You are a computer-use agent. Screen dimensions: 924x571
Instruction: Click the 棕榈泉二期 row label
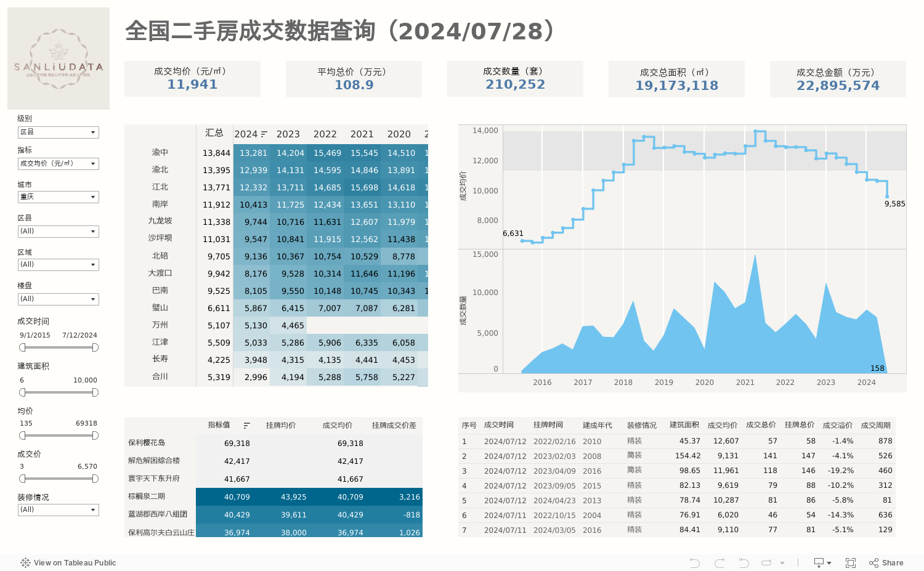pos(147,496)
